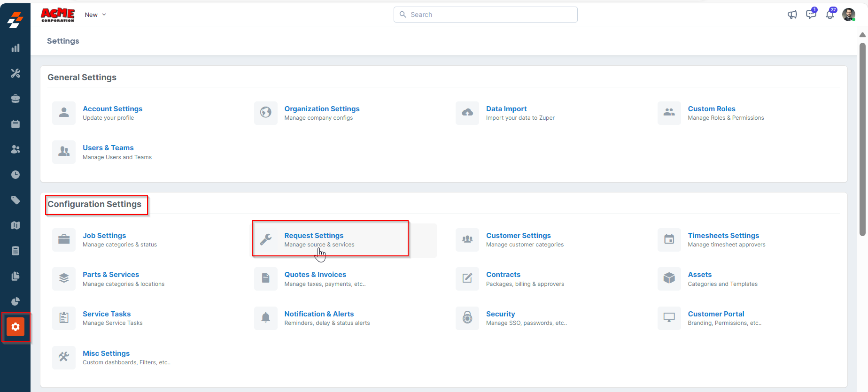Open the calendar icon in sidebar
Viewport: 868px width, 392px height.
(x=15, y=124)
